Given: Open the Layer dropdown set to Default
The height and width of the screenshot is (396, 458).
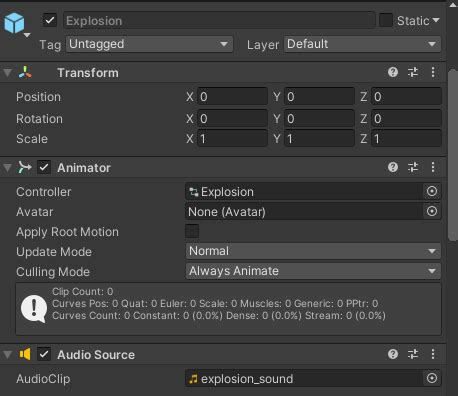Looking at the screenshot, I should [x=362, y=44].
